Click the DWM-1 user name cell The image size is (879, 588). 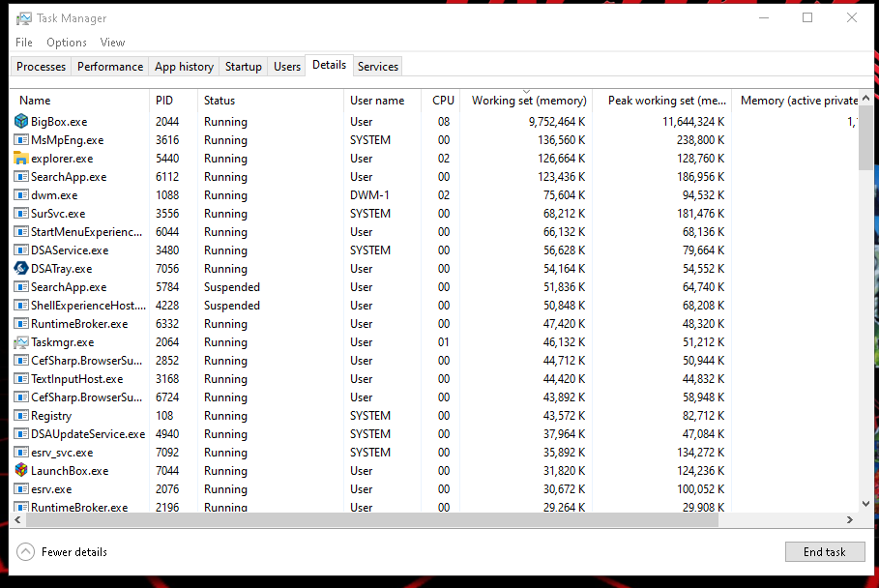coord(368,195)
